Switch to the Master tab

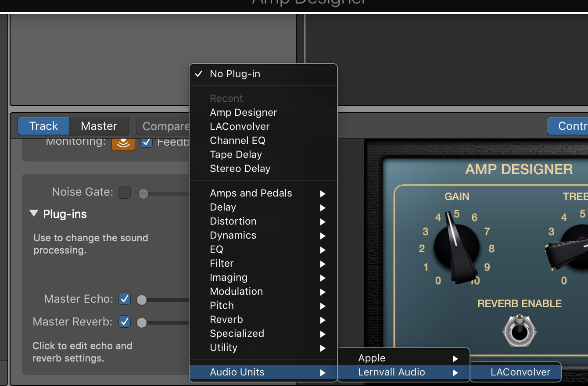[99, 126]
